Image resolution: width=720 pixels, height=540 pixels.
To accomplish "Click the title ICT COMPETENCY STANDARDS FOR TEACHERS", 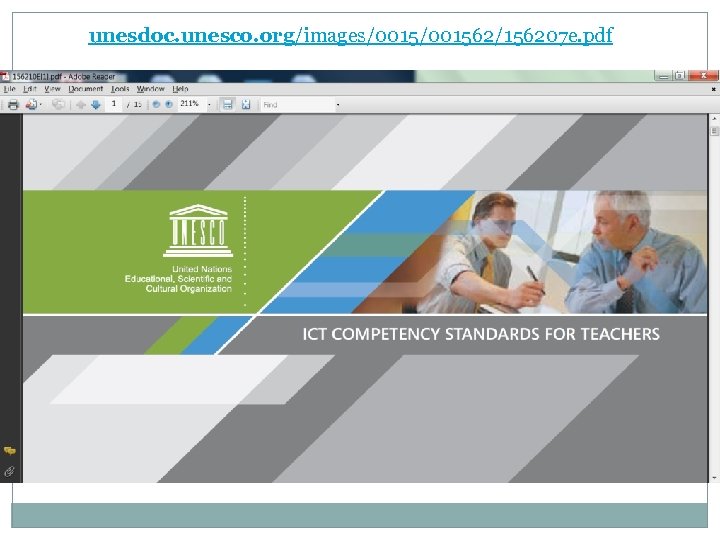I will pyautogui.click(x=481, y=334).
